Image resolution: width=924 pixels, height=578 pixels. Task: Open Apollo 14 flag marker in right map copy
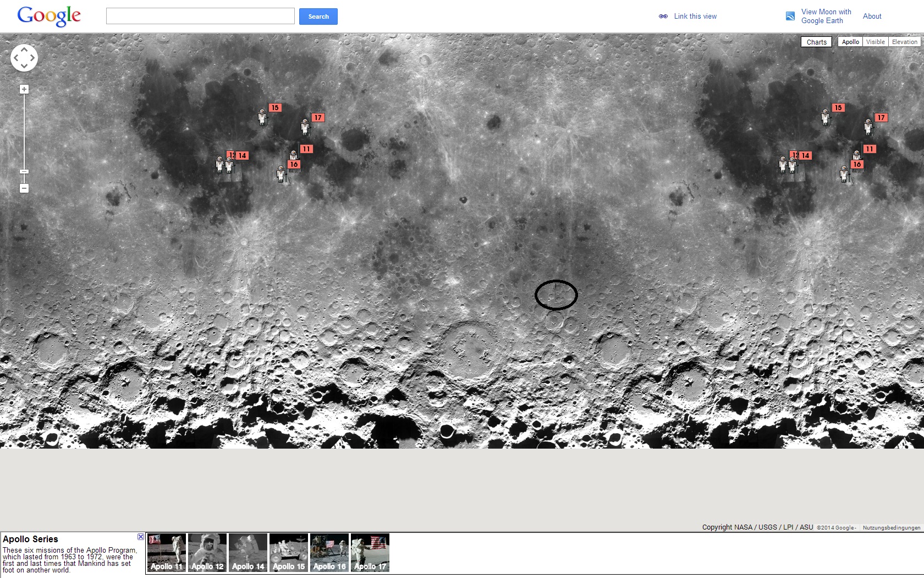click(805, 156)
